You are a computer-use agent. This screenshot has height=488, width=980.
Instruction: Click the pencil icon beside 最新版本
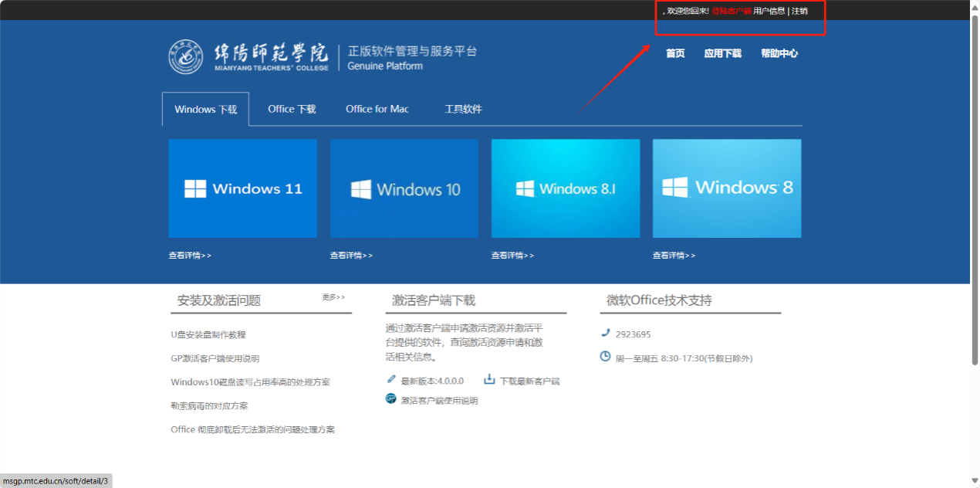pos(391,379)
